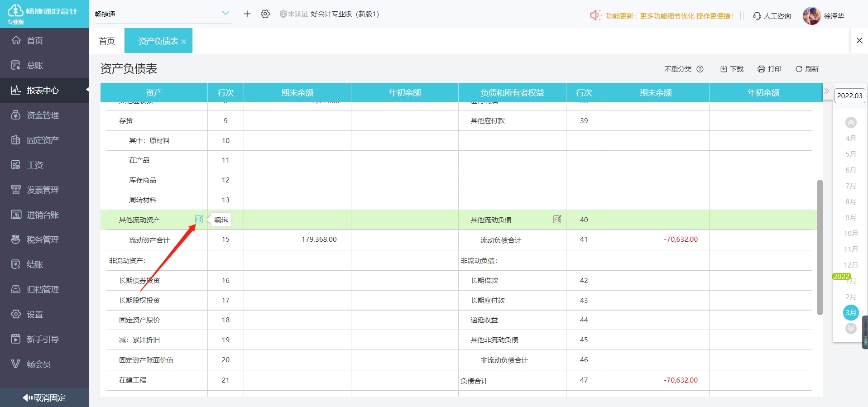Open 工资 module

[x=44, y=165]
